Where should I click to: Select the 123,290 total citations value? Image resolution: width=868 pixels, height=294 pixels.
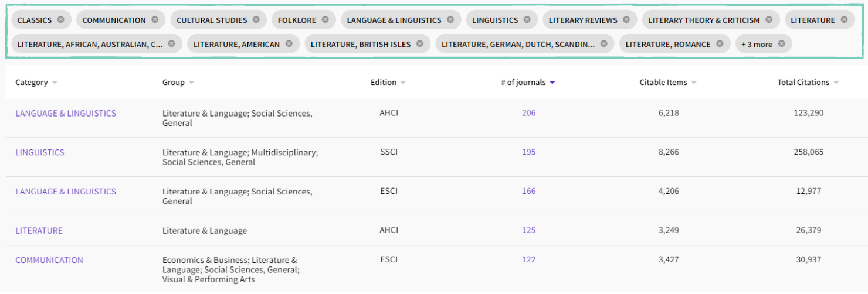pyautogui.click(x=808, y=113)
